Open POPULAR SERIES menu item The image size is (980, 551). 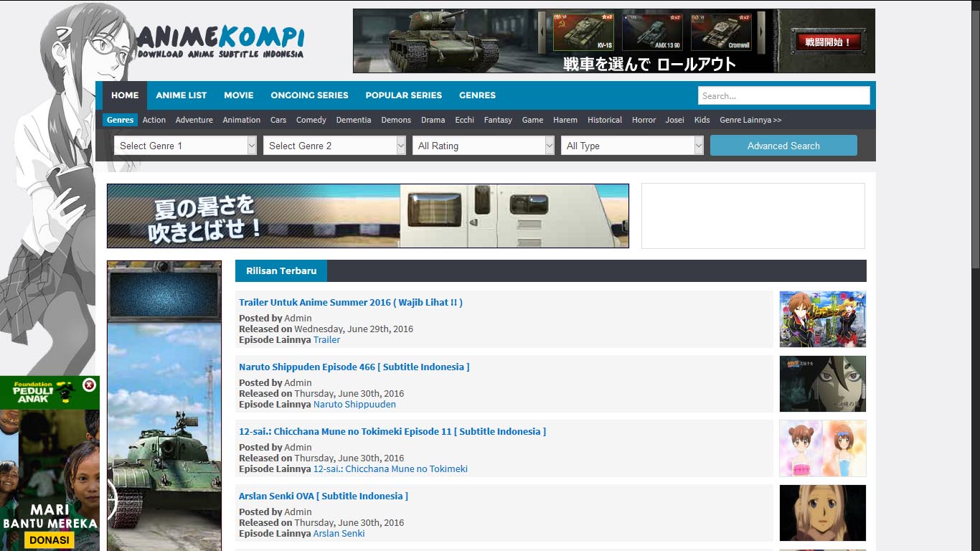tap(404, 95)
